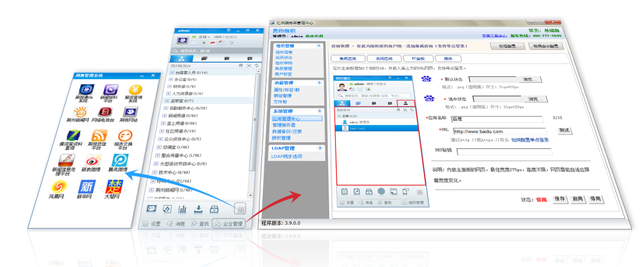Click 浏览 next to 默认状态

tap(530, 79)
